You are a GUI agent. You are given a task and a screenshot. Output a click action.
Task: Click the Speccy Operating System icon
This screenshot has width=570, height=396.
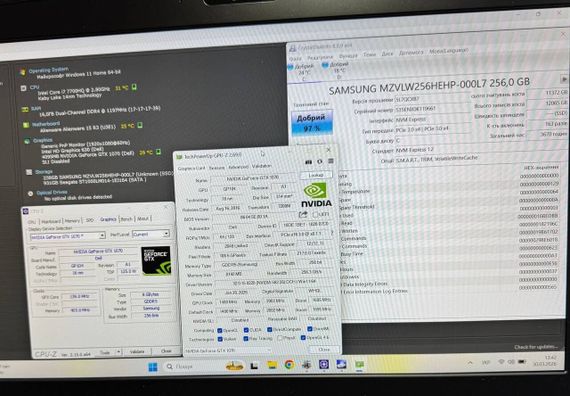(x=23, y=72)
